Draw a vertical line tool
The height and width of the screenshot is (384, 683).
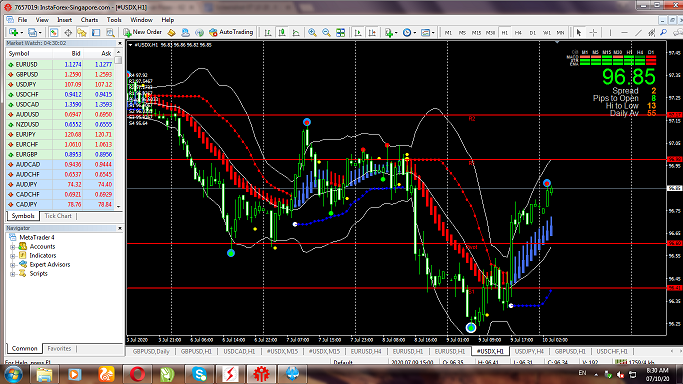(x=610, y=32)
